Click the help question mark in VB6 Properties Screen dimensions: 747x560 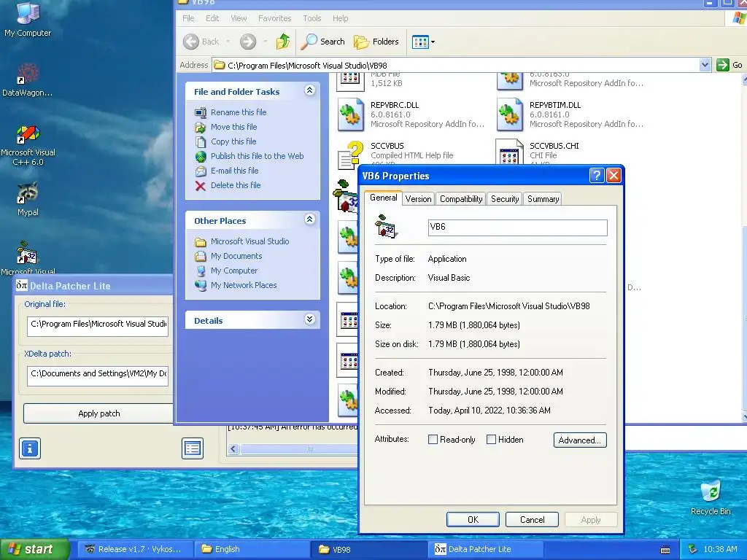(x=597, y=176)
